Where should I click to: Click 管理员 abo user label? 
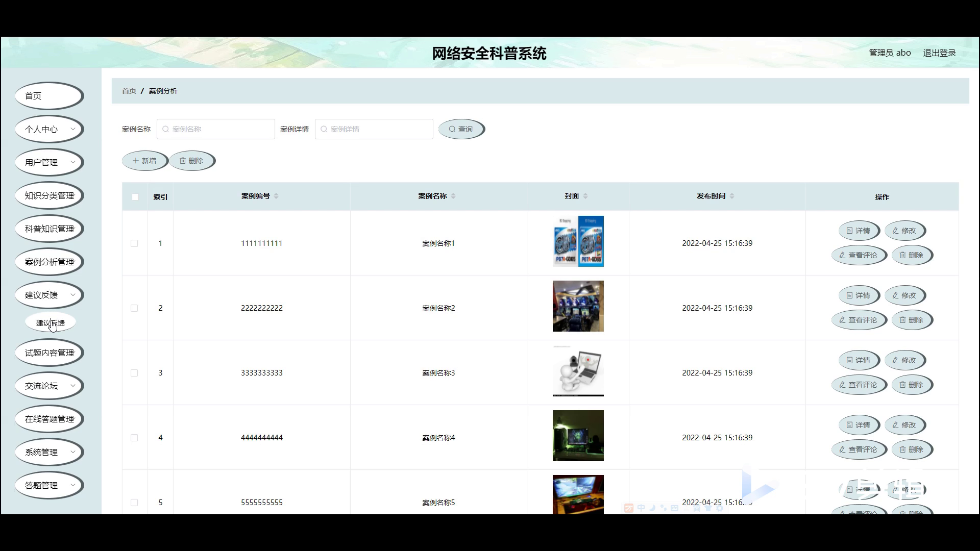pyautogui.click(x=890, y=53)
